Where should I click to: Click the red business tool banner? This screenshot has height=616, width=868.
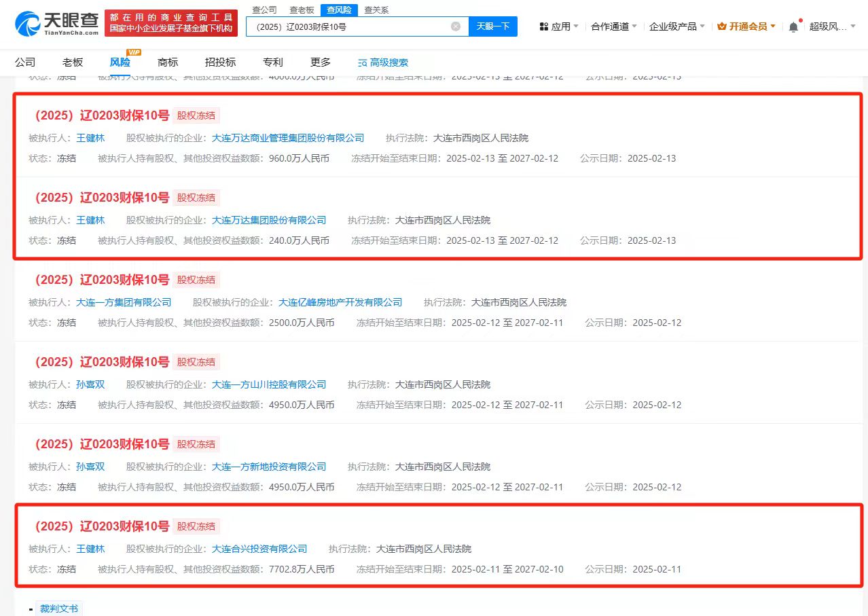click(x=173, y=23)
